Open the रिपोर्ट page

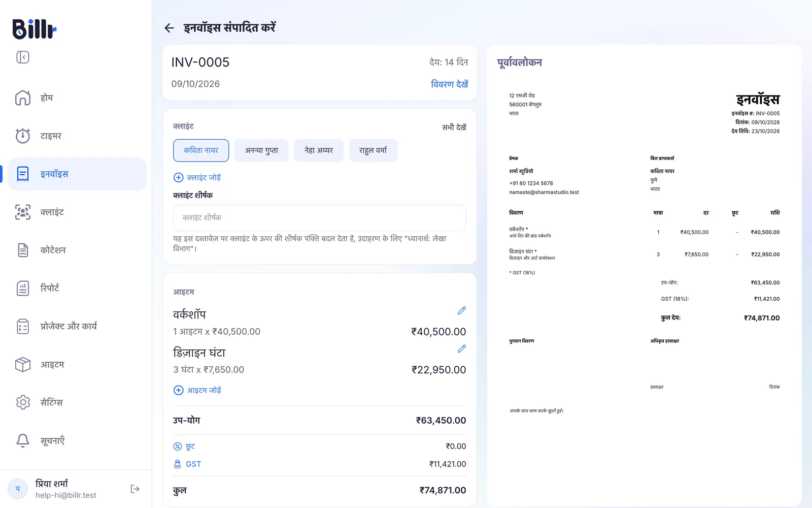(77, 288)
